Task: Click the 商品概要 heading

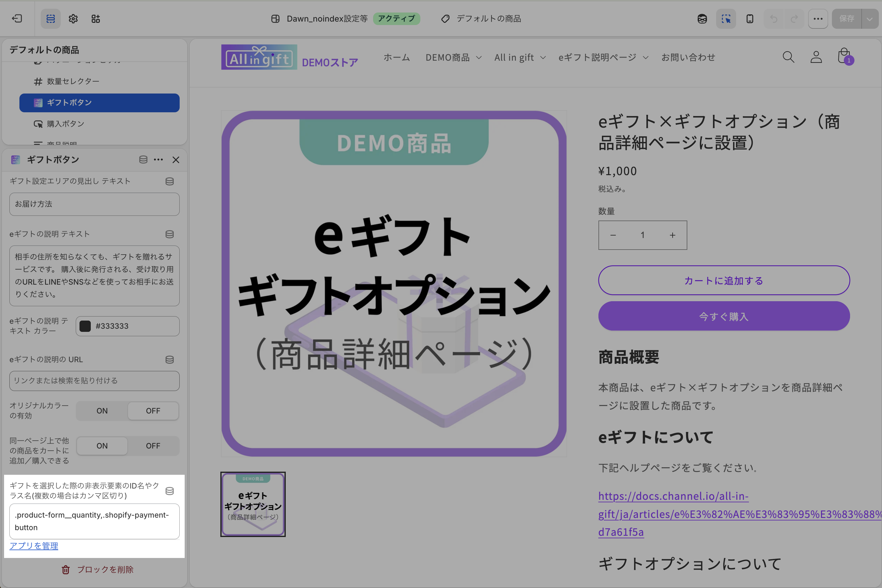Action: pyautogui.click(x=629, y=357)
